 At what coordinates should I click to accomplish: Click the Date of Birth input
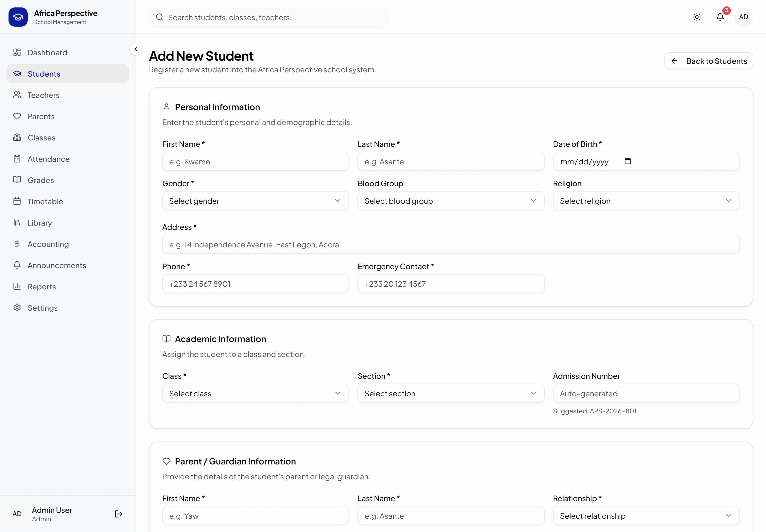(646, 161)
